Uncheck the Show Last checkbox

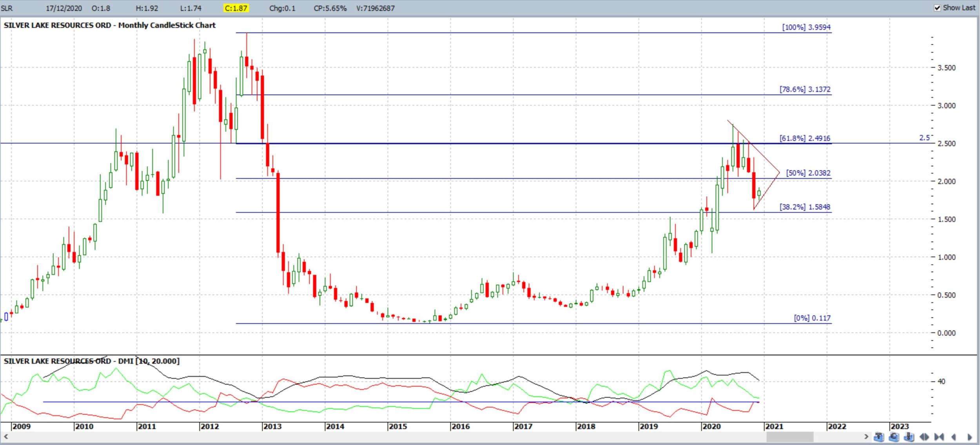(x=937, y=8)
